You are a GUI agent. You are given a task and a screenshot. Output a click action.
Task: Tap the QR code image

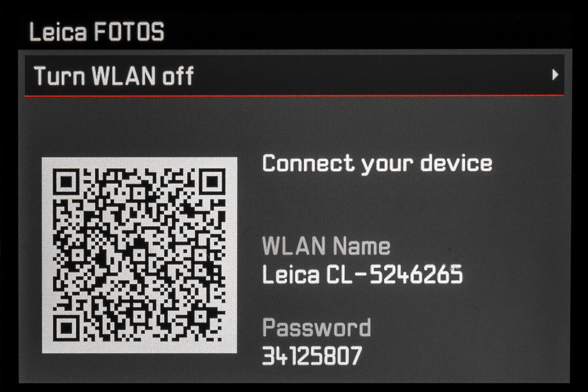pyautogui.click(x=139, y=255)
